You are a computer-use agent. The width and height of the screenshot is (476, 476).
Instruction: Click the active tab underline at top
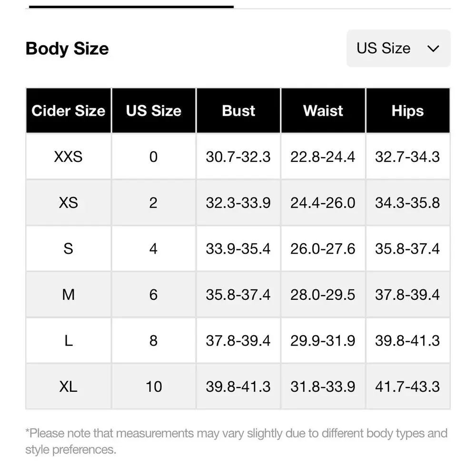[131, 7]
